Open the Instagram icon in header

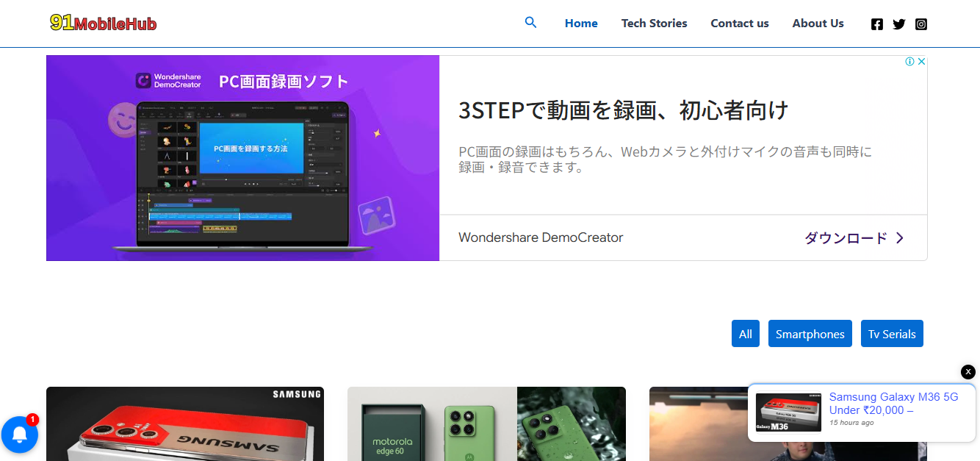coord(921,24)
